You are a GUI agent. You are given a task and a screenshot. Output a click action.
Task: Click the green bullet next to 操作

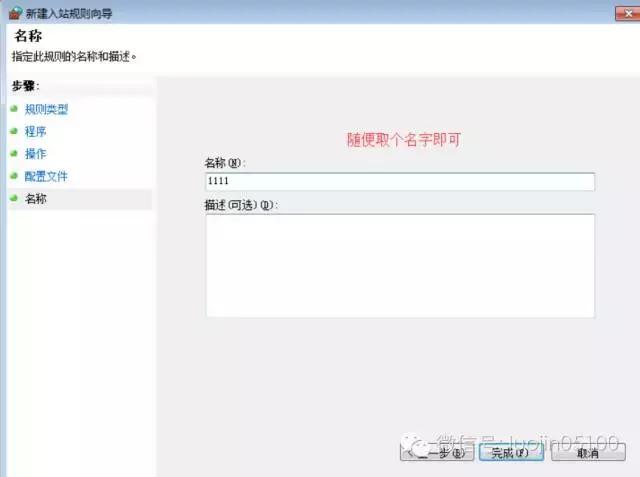(x=14, y=153)
